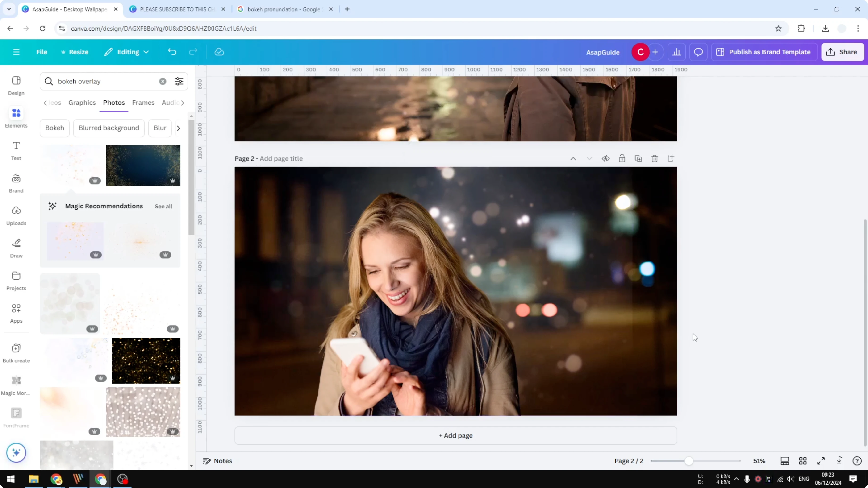Image resolution: width=868 pixels, height=488 pixels.
Task: Lock Page 2 with the padlock icon
Action: coord(622,158)
